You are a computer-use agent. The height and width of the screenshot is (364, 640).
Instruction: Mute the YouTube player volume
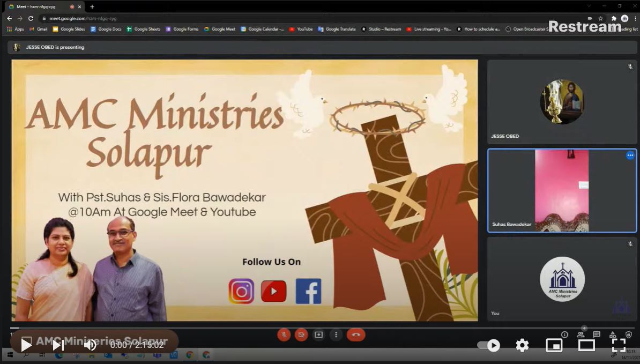click(x=90, y=345)
